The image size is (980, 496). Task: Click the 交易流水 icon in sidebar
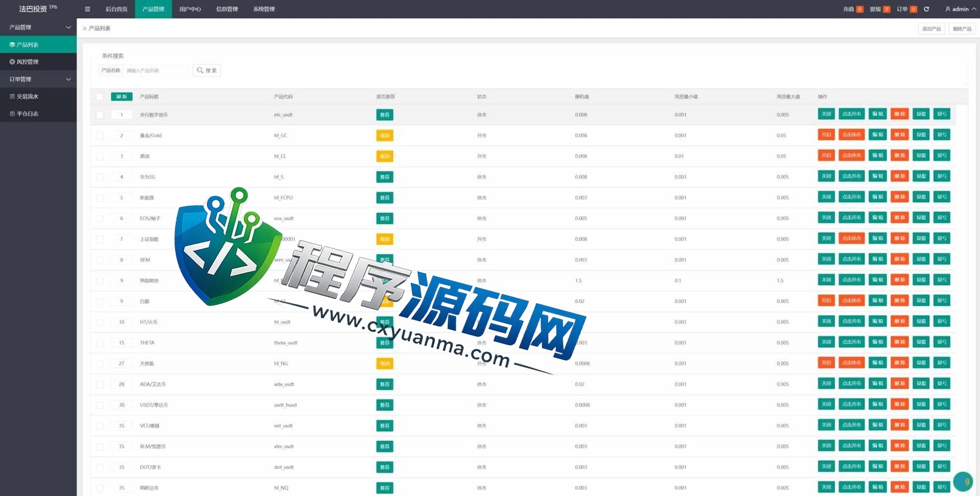click(12, 96)
